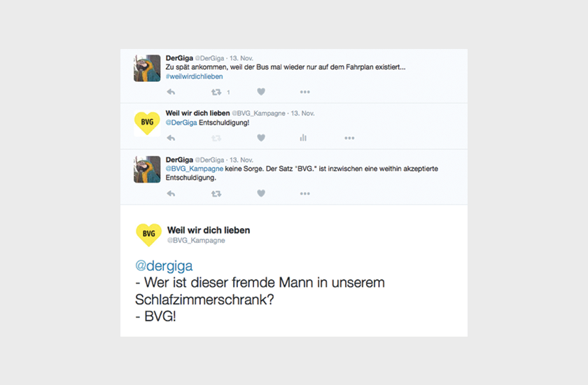Like DerGiga's tweet about arriving too late
The image size is (588, 385).
point(261,92)
